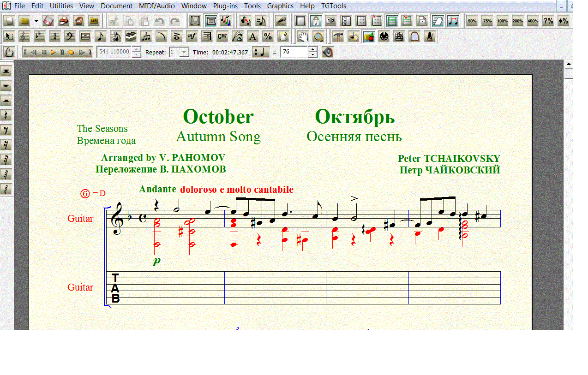Open the MIDI/Audio menu
The height and width of the screenshot is (375, 588).
click(156, 6)
